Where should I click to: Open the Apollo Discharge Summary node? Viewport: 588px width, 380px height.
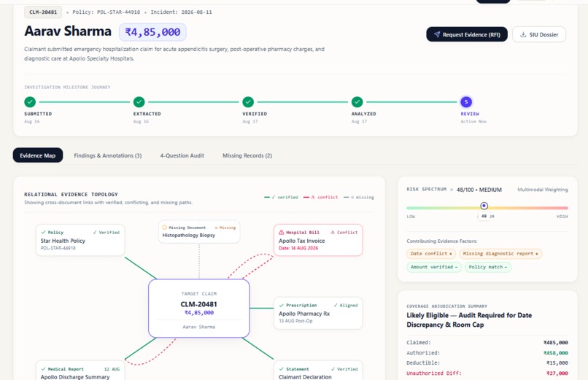[x=80, y=371]
